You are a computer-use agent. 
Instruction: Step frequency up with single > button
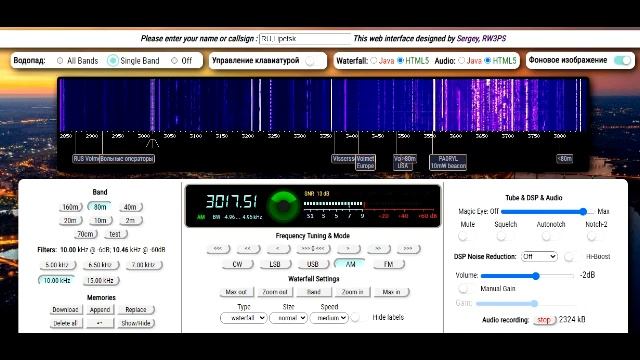pos(349,249)
